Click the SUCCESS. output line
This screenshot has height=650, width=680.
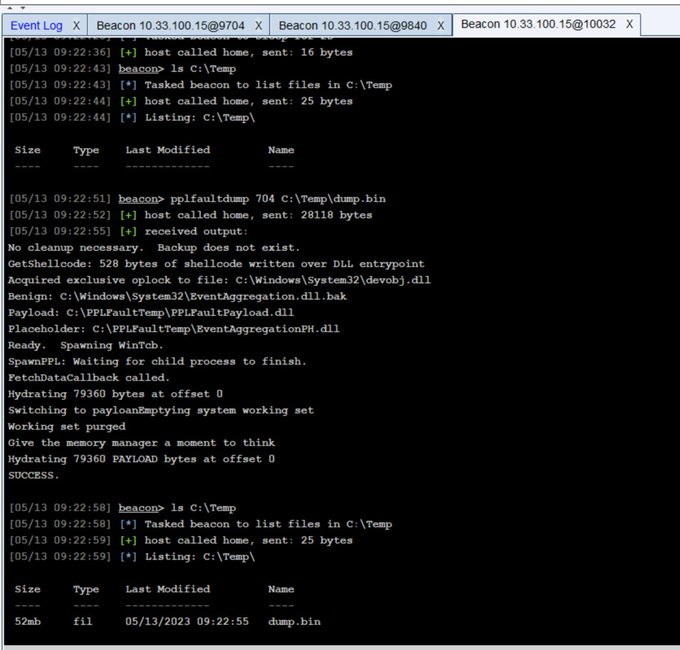point(33,475)
